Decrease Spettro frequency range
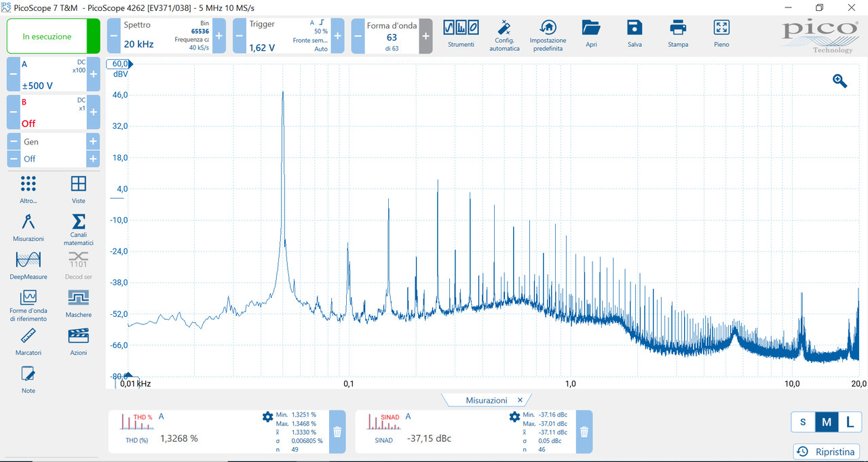This screenshot has width=868, height=462. pyautogui.click(x=113, y=36)
